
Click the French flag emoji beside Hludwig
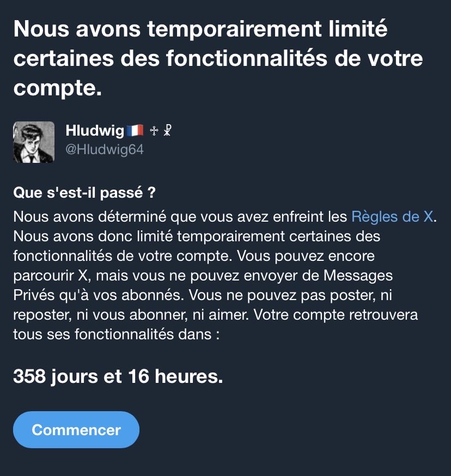click(x=135, y=131)
